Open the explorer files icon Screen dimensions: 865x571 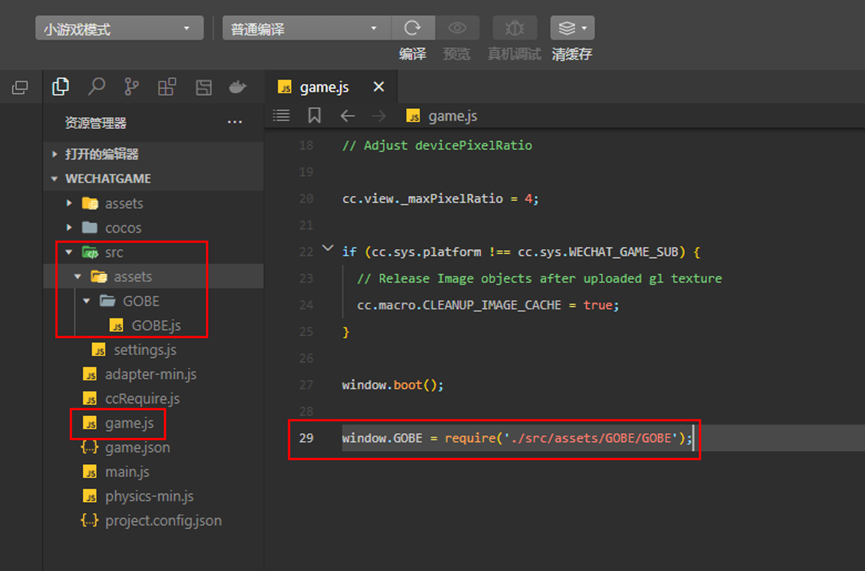pyautogui.click(x=61, y=87)
